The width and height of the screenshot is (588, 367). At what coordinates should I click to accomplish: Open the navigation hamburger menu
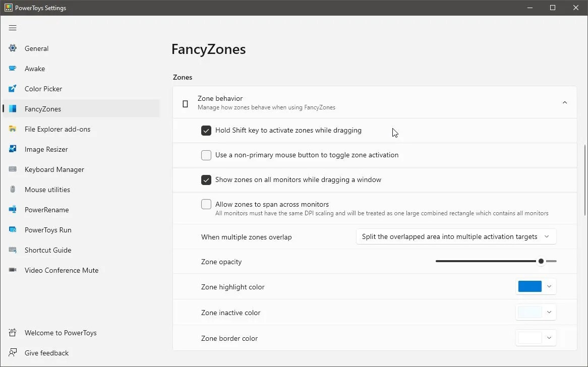point(13,28)
